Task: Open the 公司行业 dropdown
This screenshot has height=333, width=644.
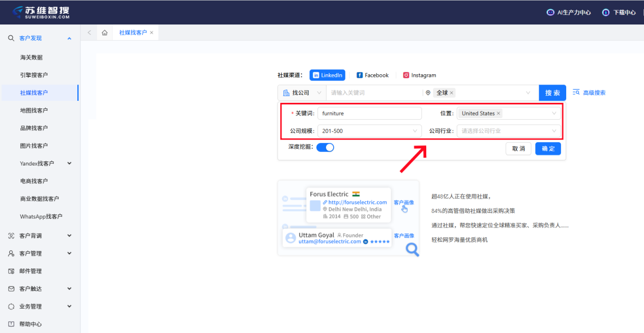Action: tap(509, 131)
